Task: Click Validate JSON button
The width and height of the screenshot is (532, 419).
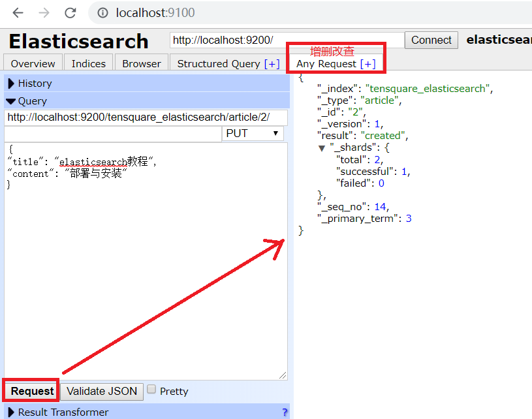Action: [x=102, y=391]
